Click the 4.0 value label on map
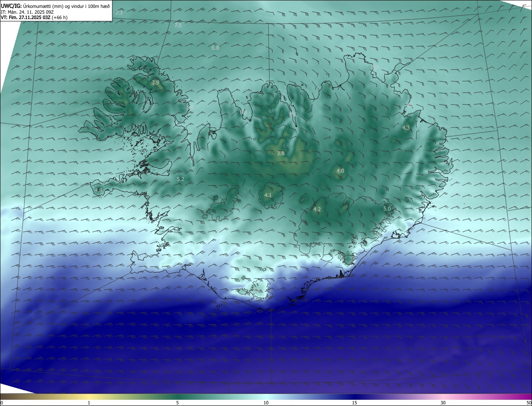Screen dimensions: 532x406 pyautogui.click(x=340, y=171)
